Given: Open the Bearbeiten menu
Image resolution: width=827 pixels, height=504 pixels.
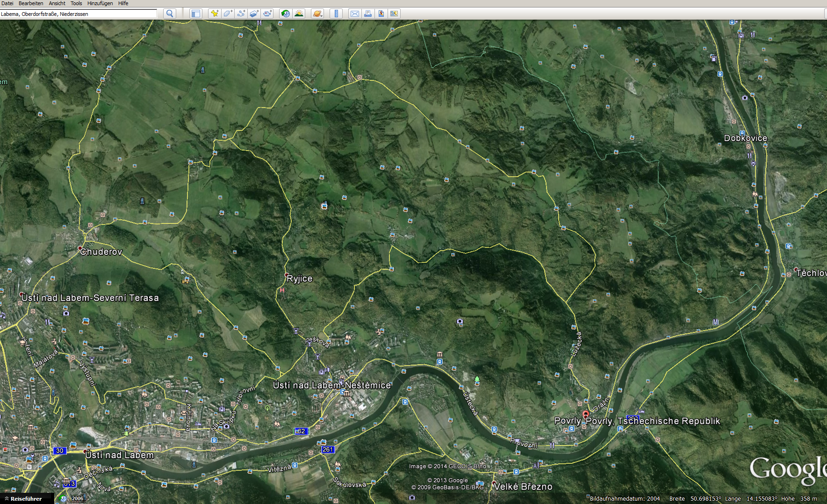Looking at the screenshot, I should click(31, 3).
